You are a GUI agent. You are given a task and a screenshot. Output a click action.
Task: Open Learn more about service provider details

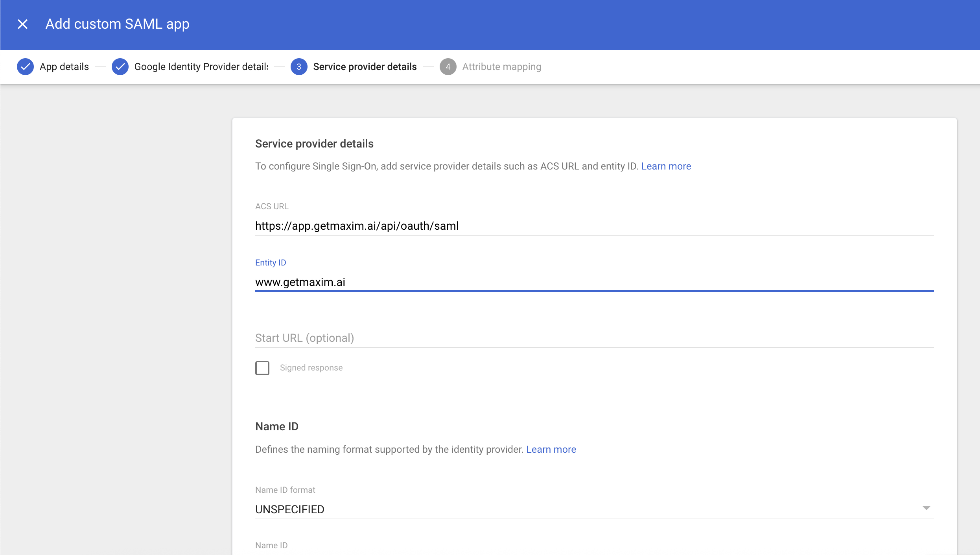click(666, 166)
